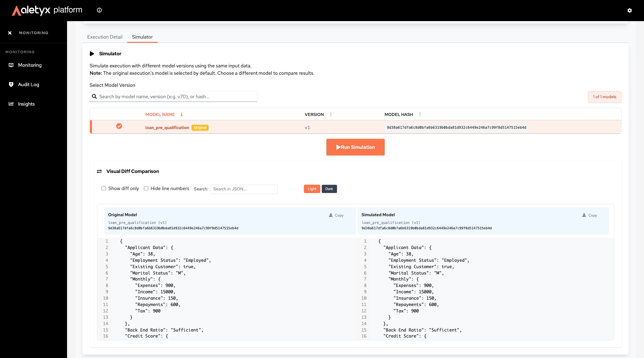This screenshot has height=358, width=644.
Task: Open Insights in the sidebar
Action: [x=26, y=104]
